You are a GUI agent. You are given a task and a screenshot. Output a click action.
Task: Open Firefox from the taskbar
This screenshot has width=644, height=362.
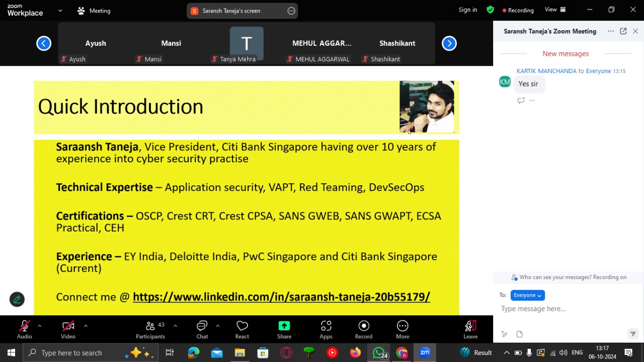coord(355,352)
